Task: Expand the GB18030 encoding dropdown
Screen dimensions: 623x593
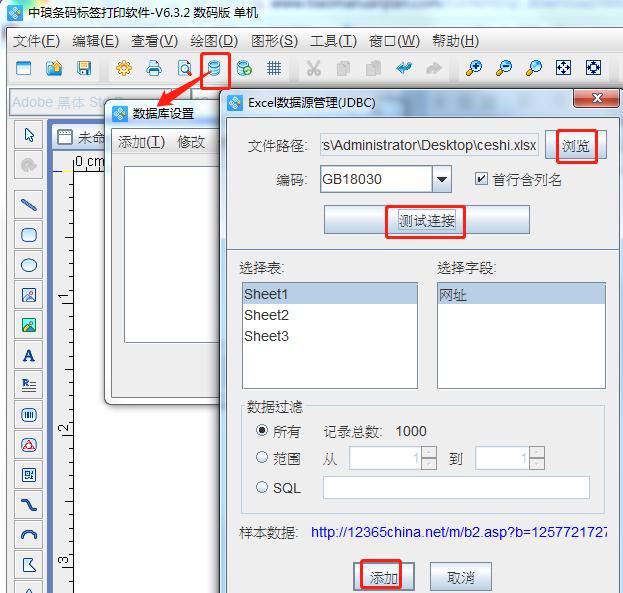Action: point(441,179)
